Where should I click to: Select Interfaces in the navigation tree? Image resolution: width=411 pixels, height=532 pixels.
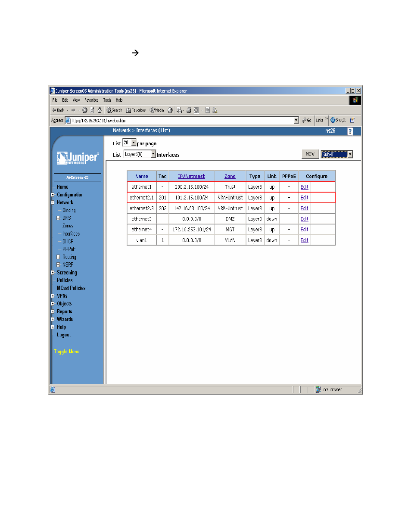tap(71, 233)
